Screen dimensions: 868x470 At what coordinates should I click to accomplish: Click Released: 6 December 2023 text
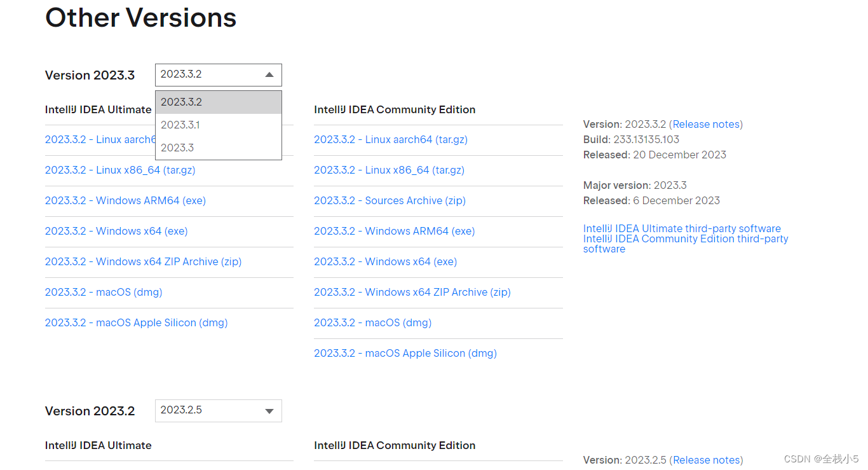[651, 201]
